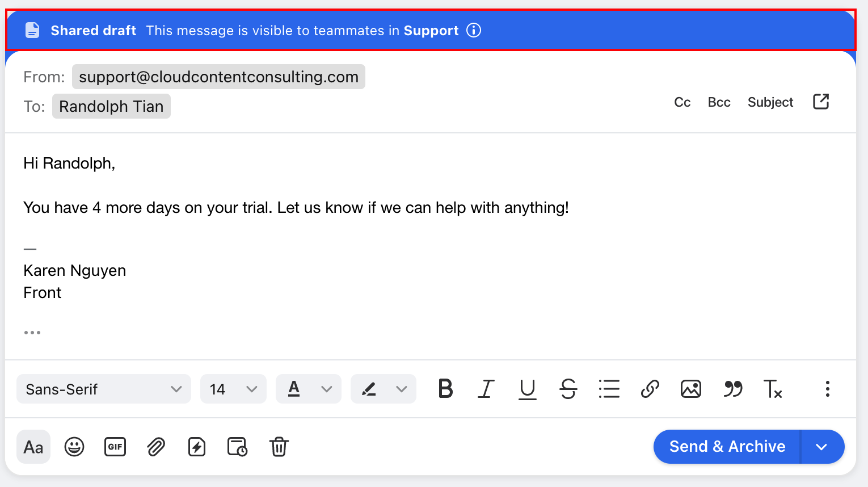
Task: Open message templates lightning icon
Action: click(197, 447)
